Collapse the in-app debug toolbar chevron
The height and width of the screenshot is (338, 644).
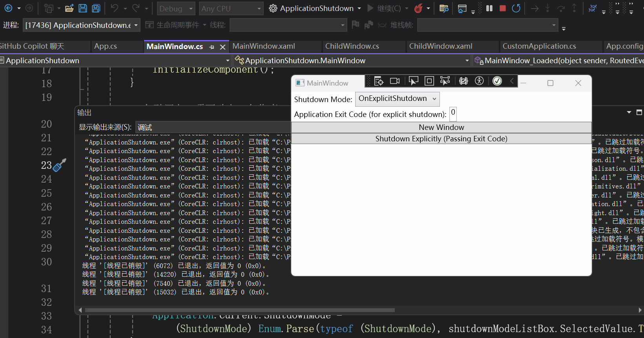click(512, 81)
